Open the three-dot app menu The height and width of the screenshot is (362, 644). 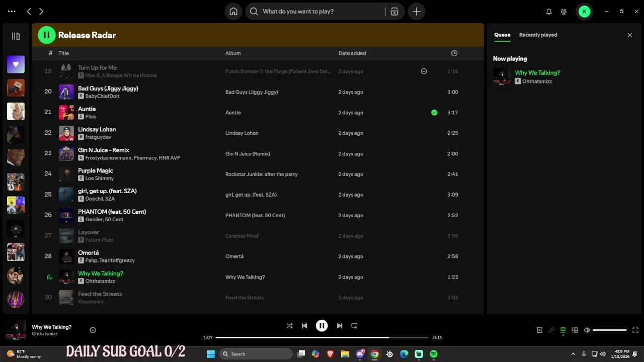click(x=12, y=11)
